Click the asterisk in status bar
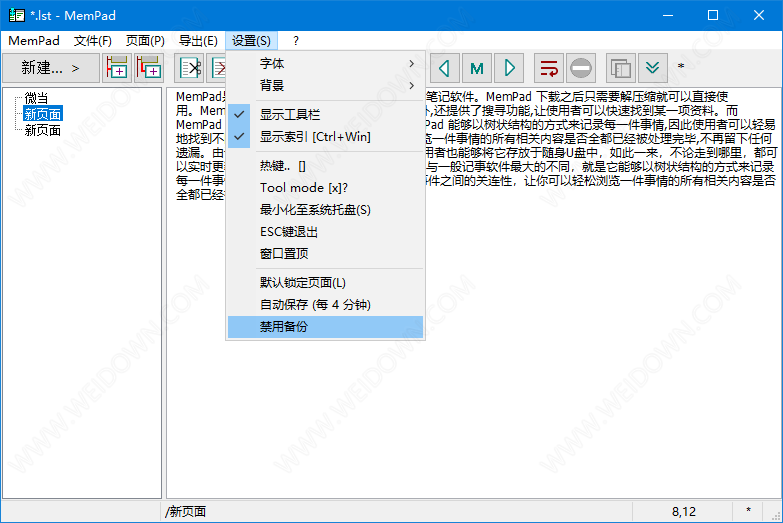 (x=748, y=511)
